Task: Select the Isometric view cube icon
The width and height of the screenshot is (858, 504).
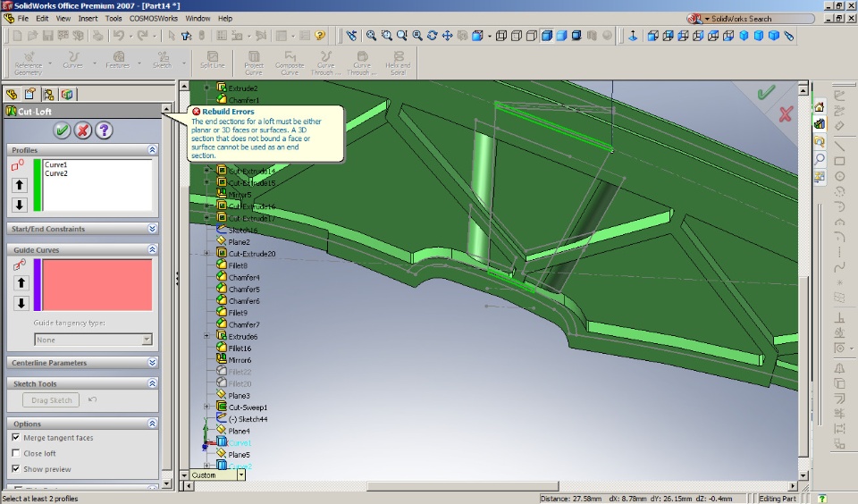Action: click(x=744, y=36)
